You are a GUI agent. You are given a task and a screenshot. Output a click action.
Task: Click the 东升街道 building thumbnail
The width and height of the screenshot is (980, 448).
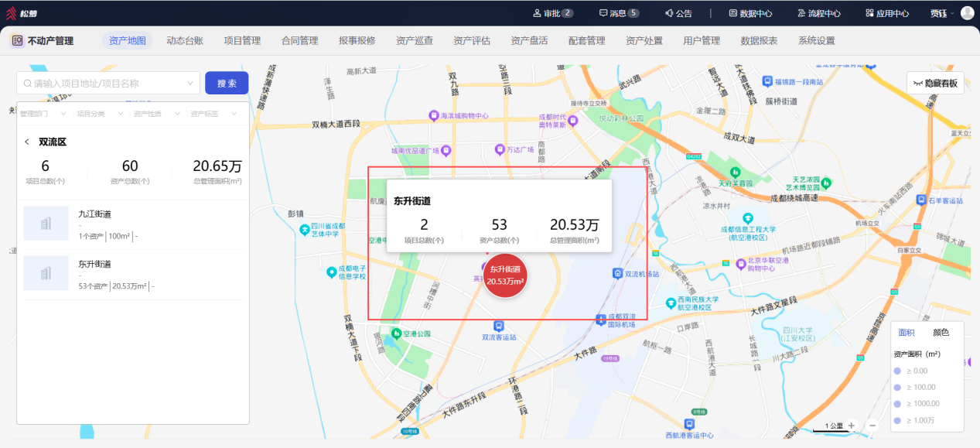tap(46, 273)
